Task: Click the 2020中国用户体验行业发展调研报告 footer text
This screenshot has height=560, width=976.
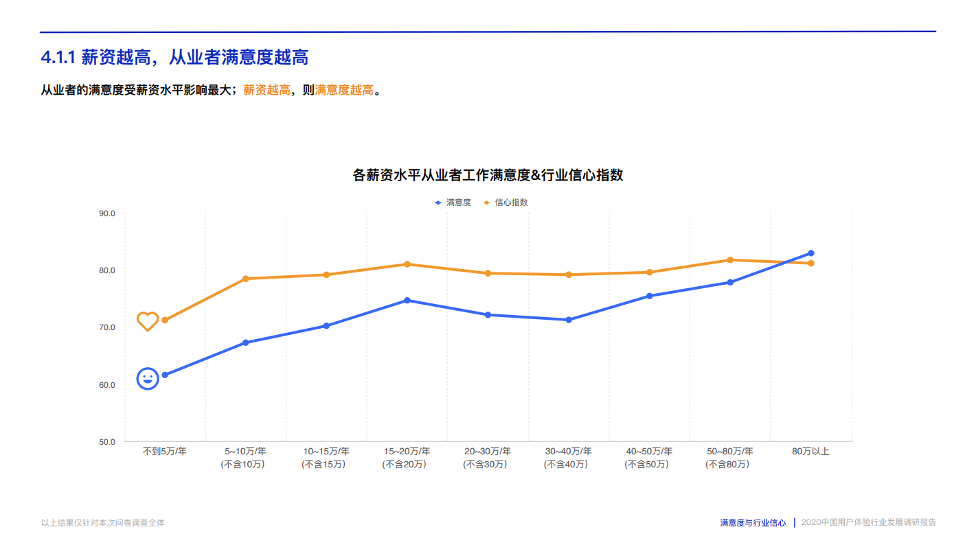Action: pos(869,522)
